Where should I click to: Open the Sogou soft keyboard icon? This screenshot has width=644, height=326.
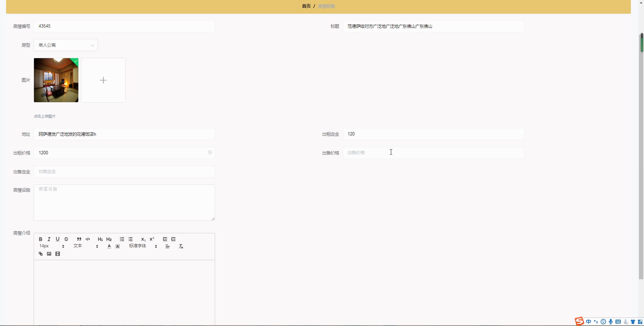pos(618,322)
